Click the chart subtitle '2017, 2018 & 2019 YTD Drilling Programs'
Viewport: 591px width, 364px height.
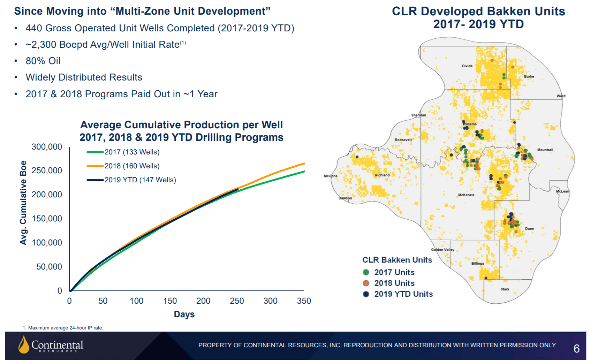181,137
